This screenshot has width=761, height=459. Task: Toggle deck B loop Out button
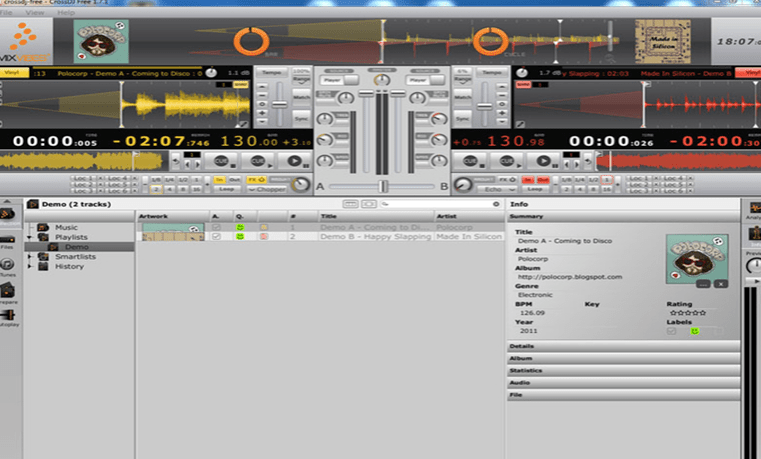tap(543, 180)
